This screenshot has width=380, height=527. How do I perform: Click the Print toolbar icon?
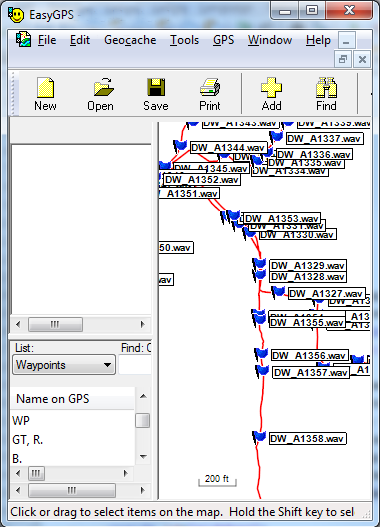210,87
